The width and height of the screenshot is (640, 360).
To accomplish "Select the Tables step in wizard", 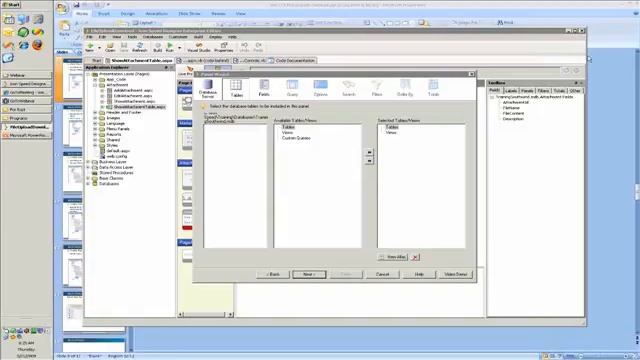I will click(236, 88).
